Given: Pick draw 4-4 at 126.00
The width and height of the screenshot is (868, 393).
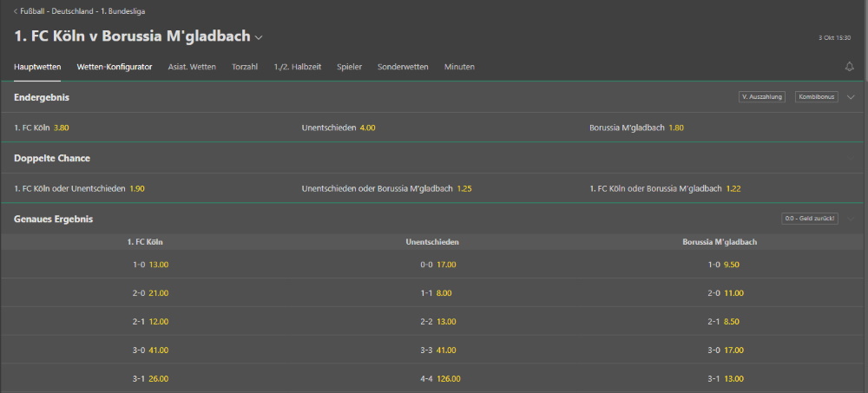Looking at the screenshot, I should point(440,379).
